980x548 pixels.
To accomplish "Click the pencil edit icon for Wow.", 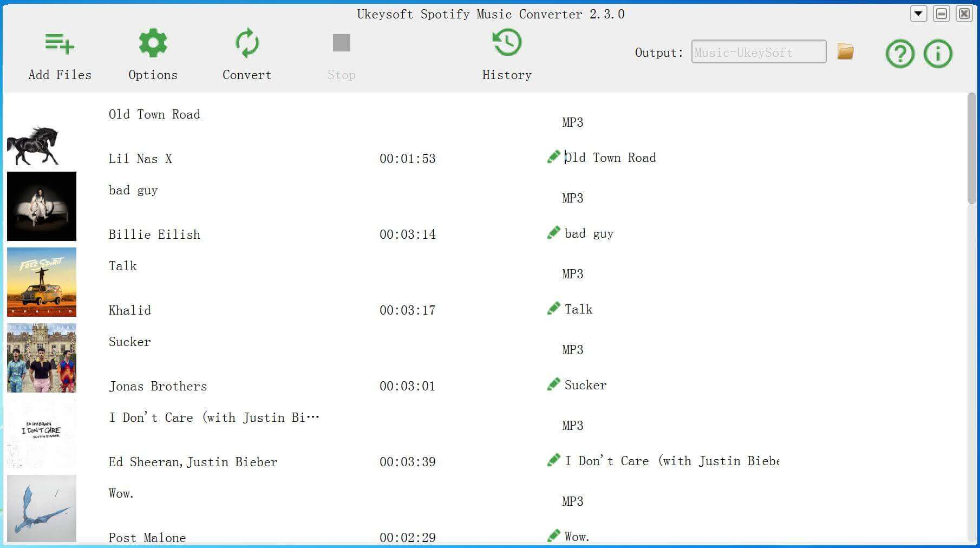I will pos(553,536).
